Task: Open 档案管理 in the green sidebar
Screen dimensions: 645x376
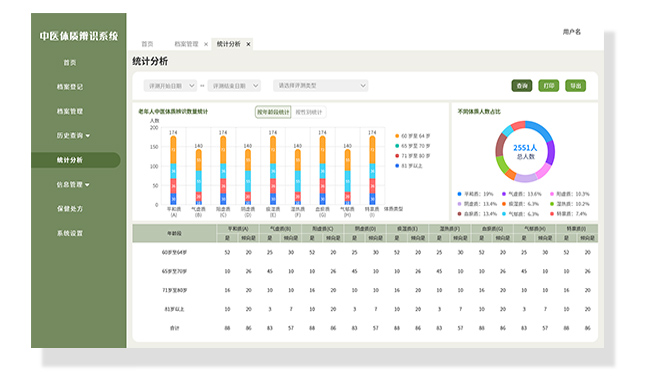Action: [70, 111]
